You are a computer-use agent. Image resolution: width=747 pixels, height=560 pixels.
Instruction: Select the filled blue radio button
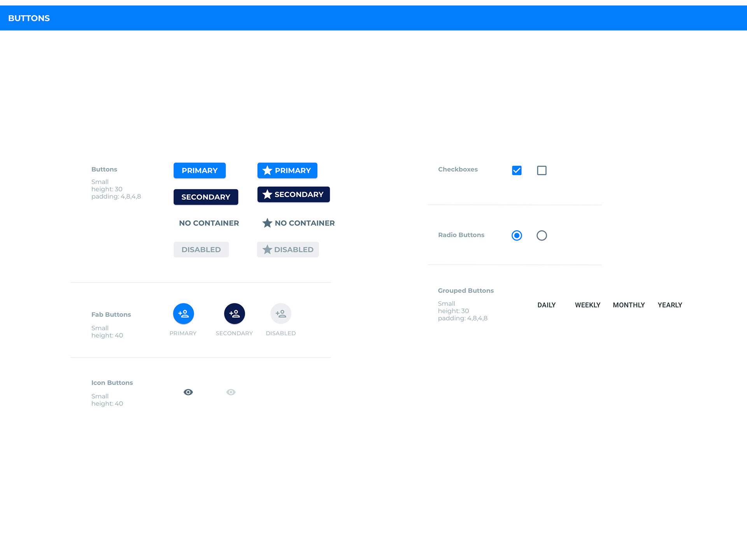(517, 235)
